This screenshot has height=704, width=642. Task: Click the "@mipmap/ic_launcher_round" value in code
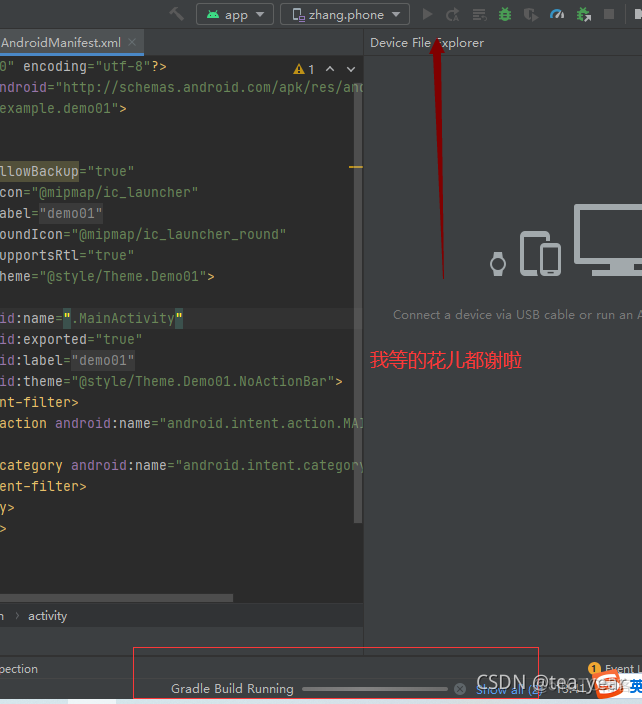click(x=179, y=234)
